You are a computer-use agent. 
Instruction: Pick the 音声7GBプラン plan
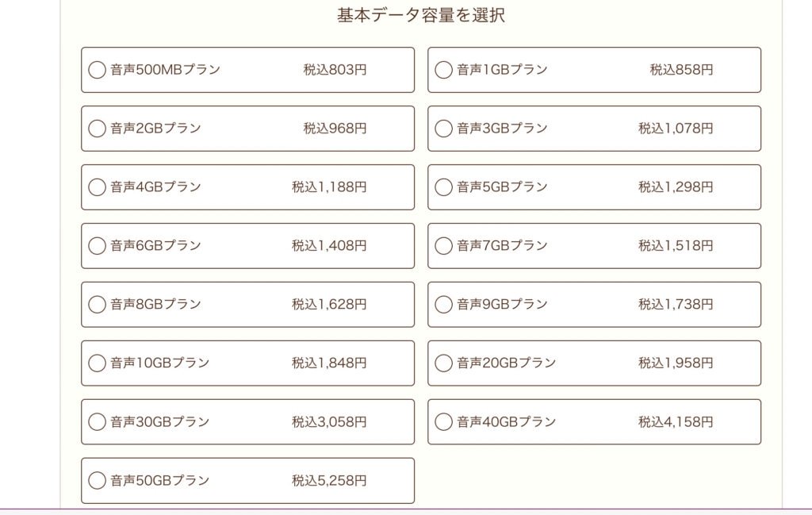pyautogui.click(x=443, y=245)
